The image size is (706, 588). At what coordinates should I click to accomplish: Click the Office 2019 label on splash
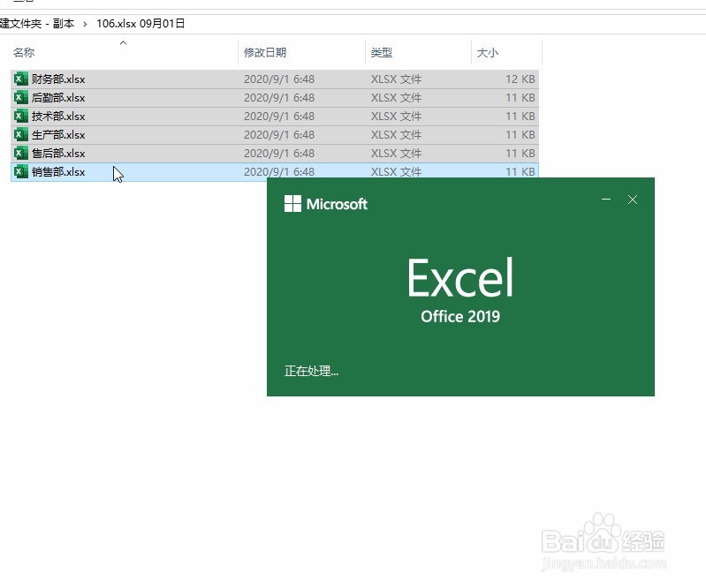coord(460,316)
